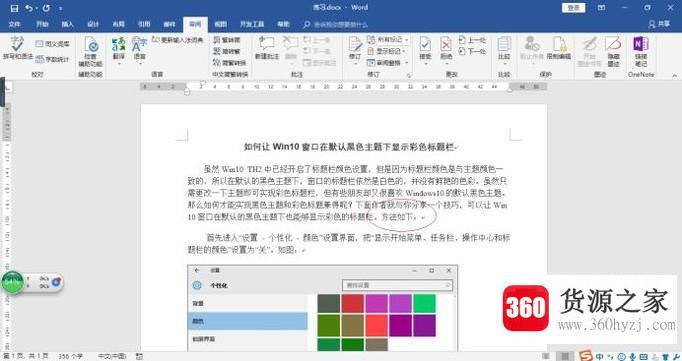
Task: Open dropdown arrow below 拒绝 button
Action: 446,64
